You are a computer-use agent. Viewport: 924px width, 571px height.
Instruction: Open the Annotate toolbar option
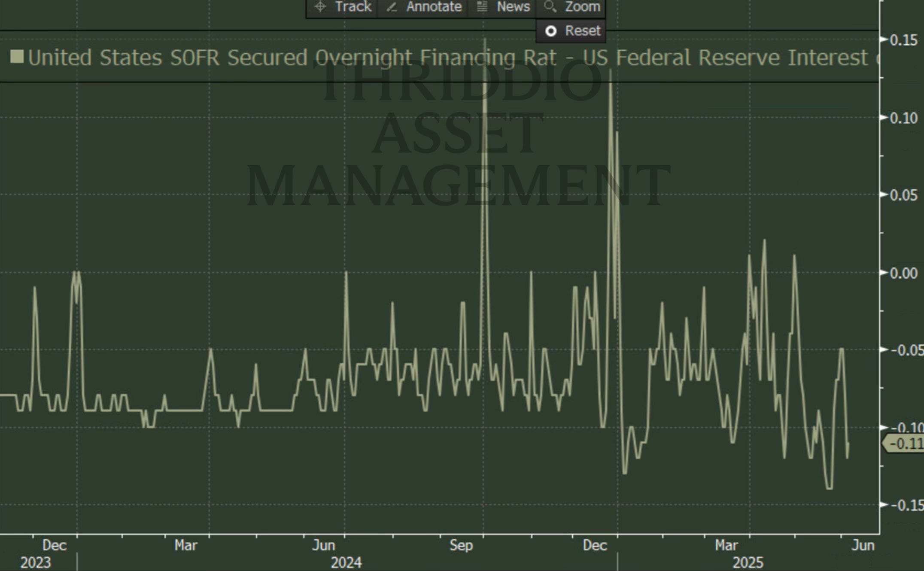[x=434, y=7]
